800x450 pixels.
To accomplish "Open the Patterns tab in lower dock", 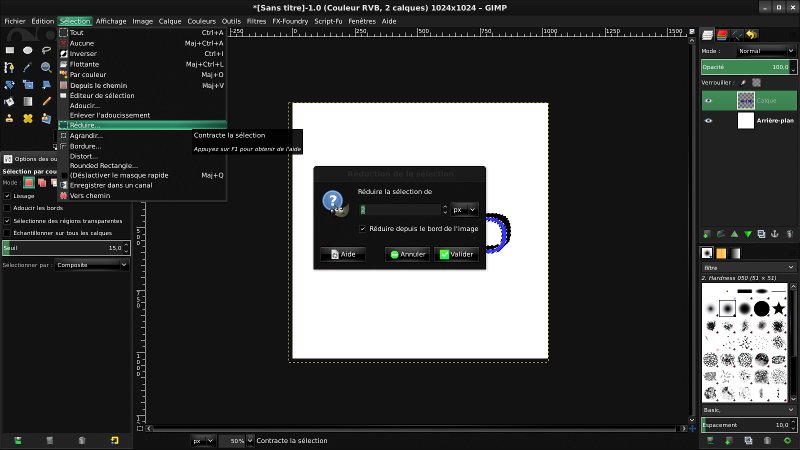I will coord(721,253).
